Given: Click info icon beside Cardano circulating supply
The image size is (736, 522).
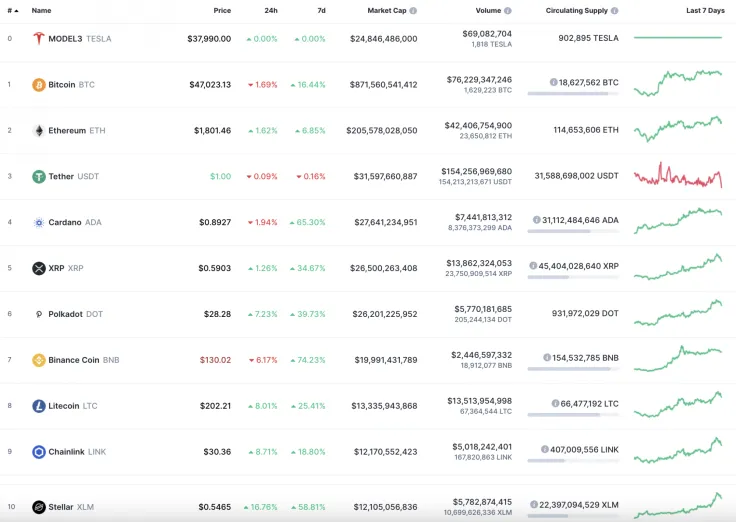Looking at the screenshot, I should (x=537, y=220).
